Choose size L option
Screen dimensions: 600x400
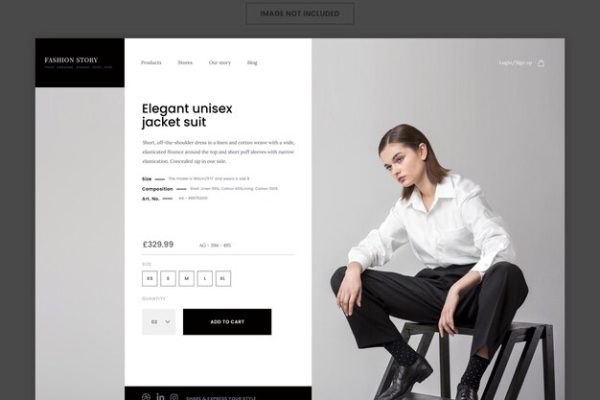(x=205, y=279)
